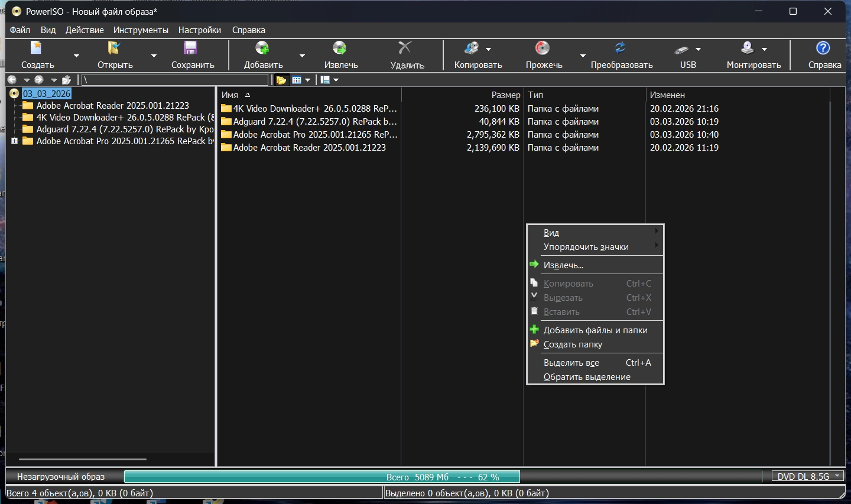Viewport: 851px width, 504px height.
Task: Click the up-one-level folder icon
Action: 66,80
